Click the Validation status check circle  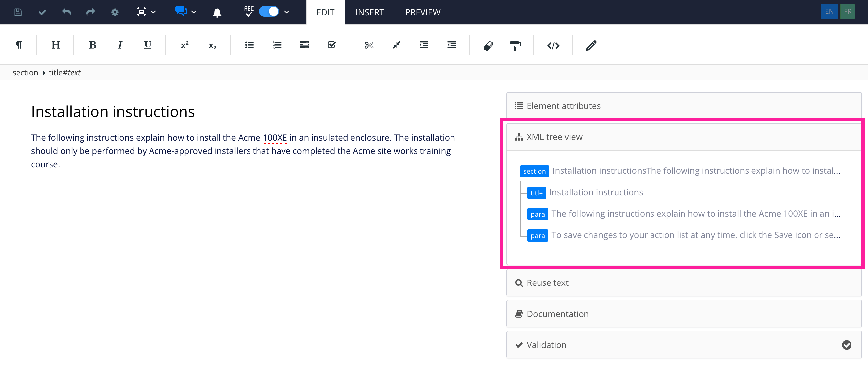tap(846, 345)
